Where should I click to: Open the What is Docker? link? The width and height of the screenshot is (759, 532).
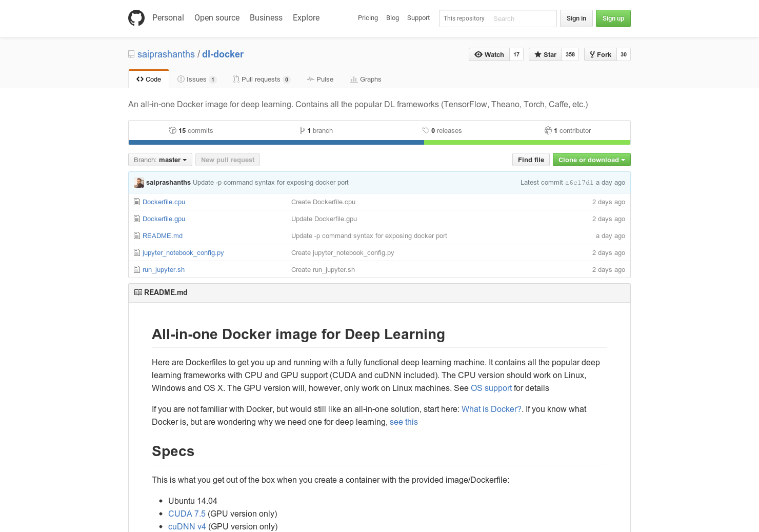click(491, 409)
